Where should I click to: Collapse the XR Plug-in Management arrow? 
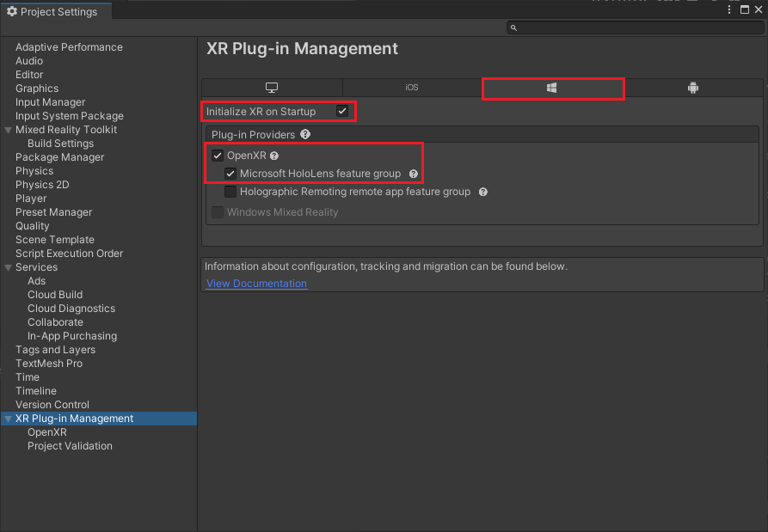[x=9, y=419]
